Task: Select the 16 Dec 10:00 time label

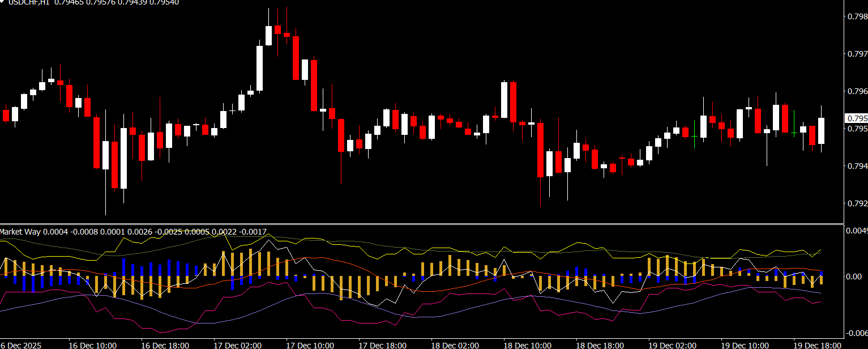Action: click(92, 344)
